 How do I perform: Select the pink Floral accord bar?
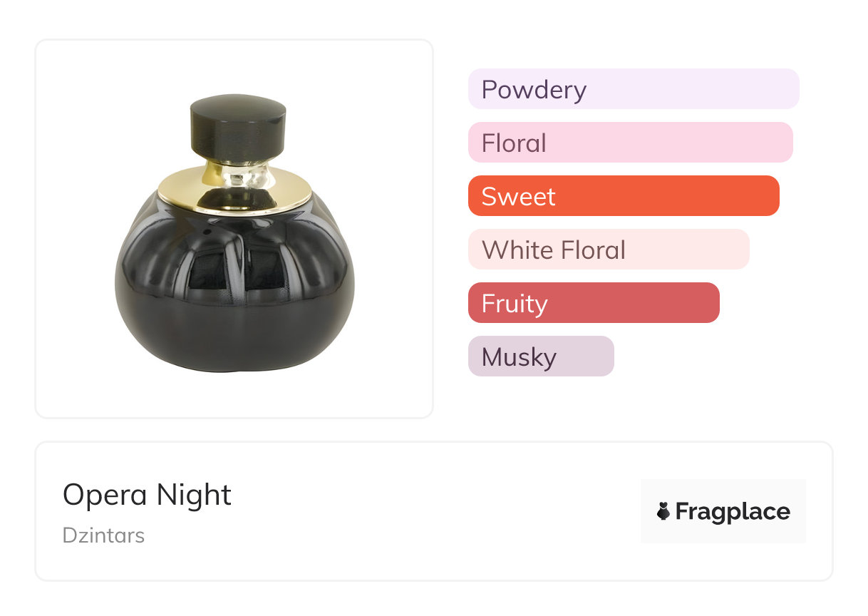(630, 143)
